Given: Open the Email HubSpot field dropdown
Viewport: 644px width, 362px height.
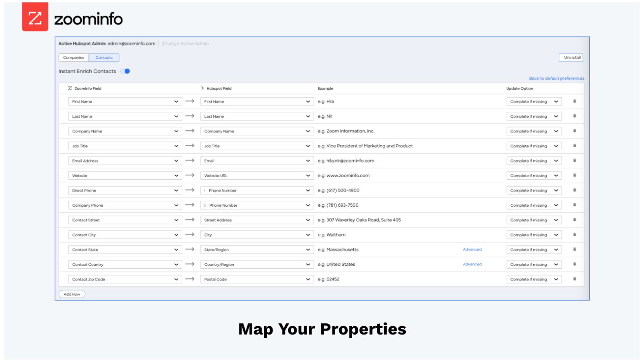Looking at the screenshot, I should pyautogui.click(x=257, y=161).
